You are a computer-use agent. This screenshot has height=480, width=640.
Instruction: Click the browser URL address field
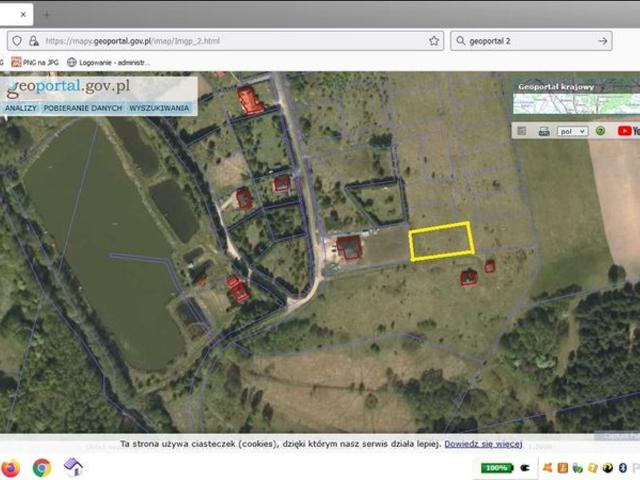point(230,41)
